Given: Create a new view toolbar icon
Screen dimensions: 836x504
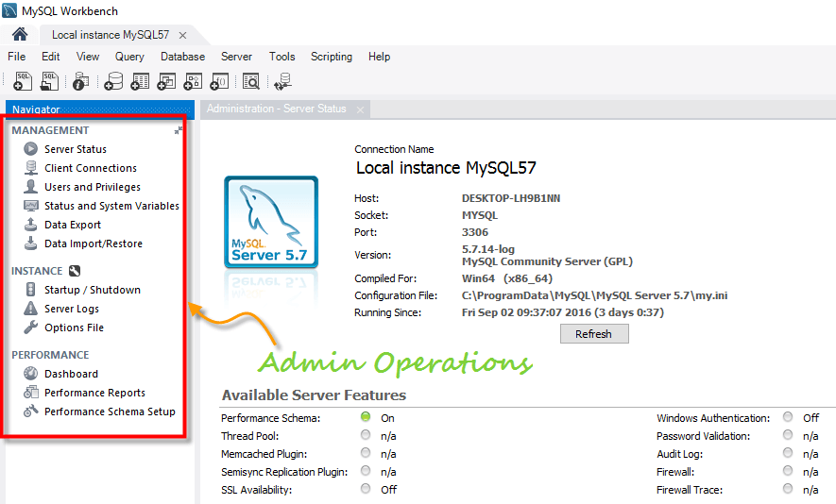Looking at the screenshot, I should click(x=166, y=81).
